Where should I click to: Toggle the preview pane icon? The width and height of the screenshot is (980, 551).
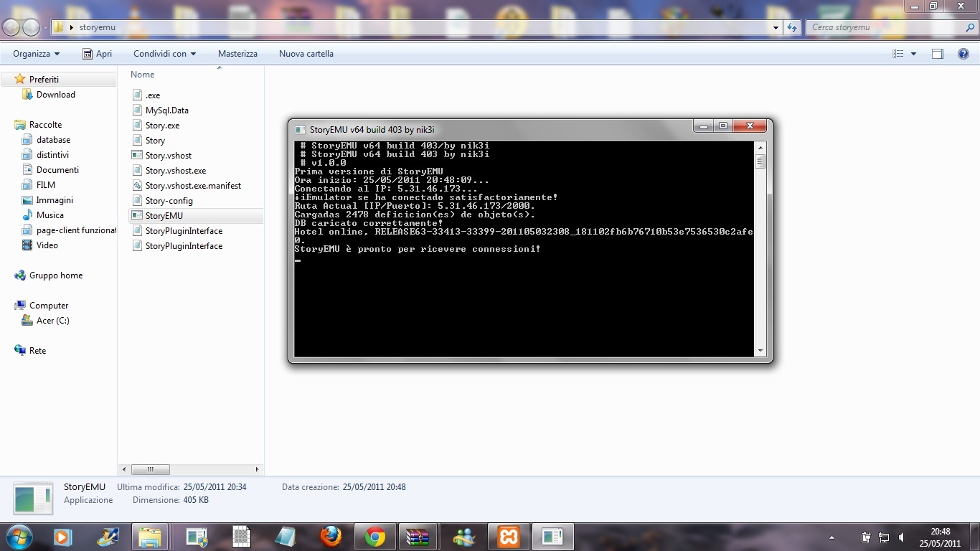(937, 54)
